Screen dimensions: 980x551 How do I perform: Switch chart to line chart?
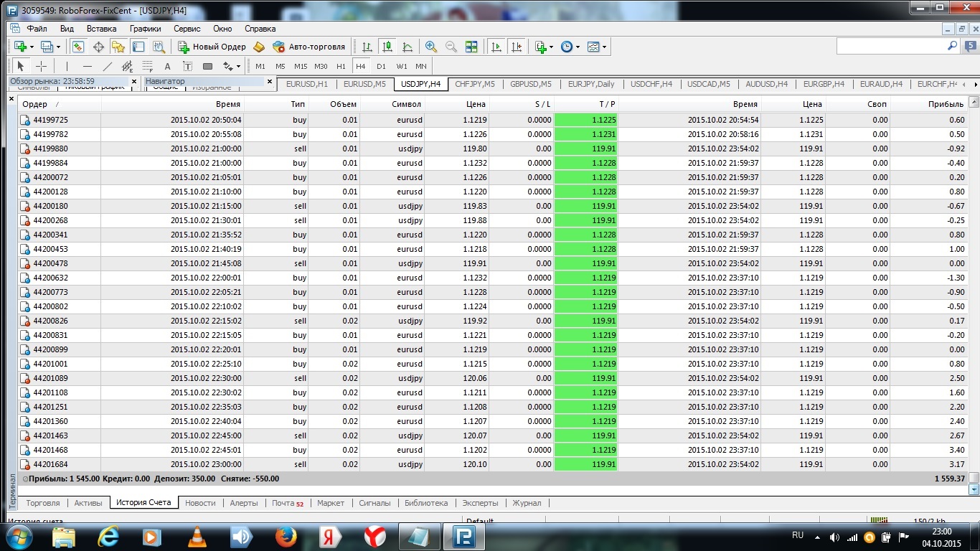click(407, 47)
